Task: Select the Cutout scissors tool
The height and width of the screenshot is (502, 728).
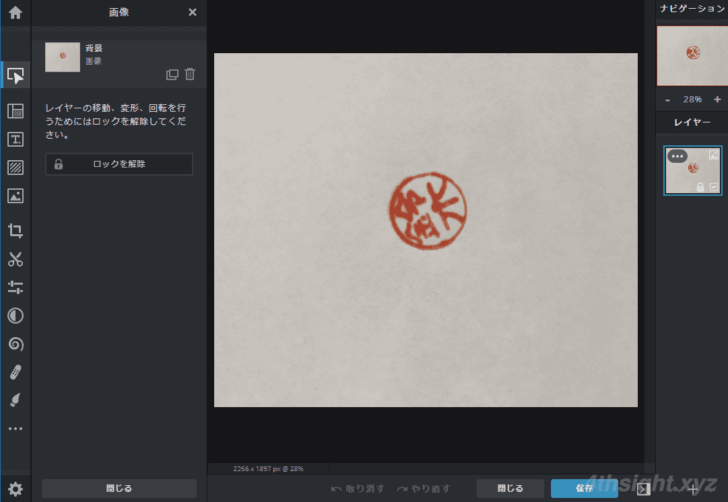Action: tap(15, 260)
